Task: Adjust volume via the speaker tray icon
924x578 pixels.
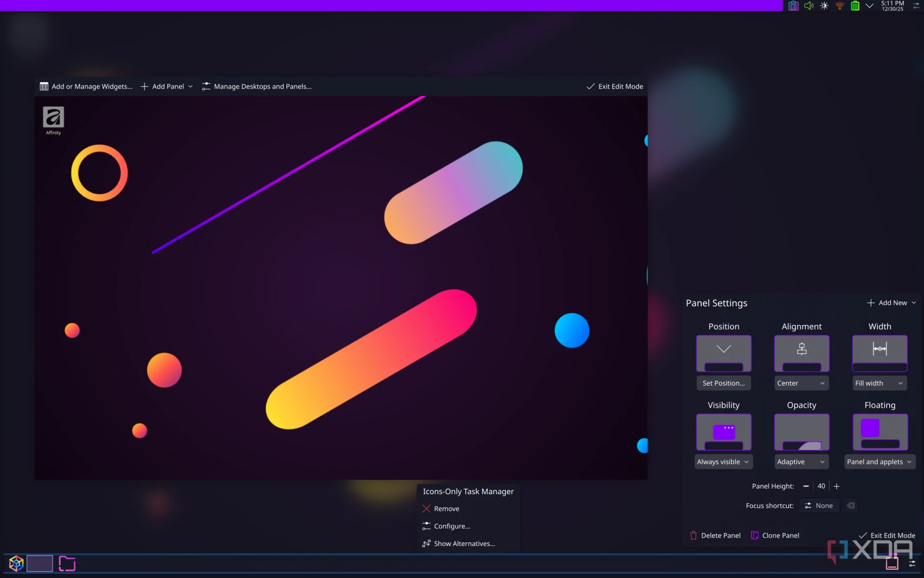Action: (x=808, y=6)
